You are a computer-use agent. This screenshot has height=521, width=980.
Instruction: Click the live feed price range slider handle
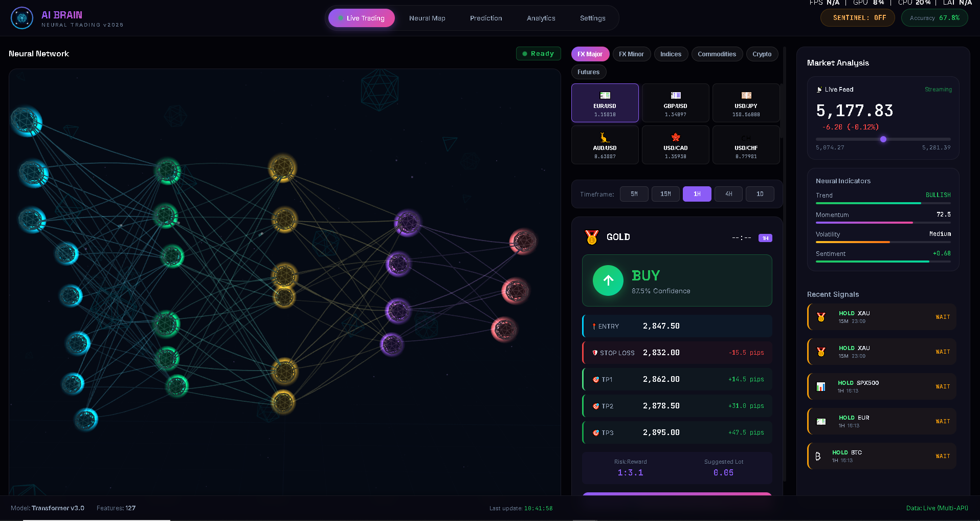(x=883, y=139)
